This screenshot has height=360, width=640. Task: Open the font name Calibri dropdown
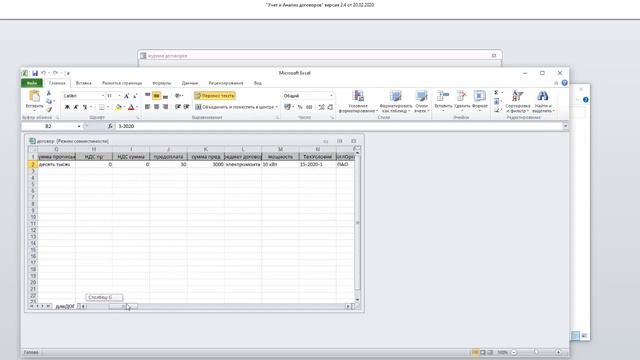103,96
